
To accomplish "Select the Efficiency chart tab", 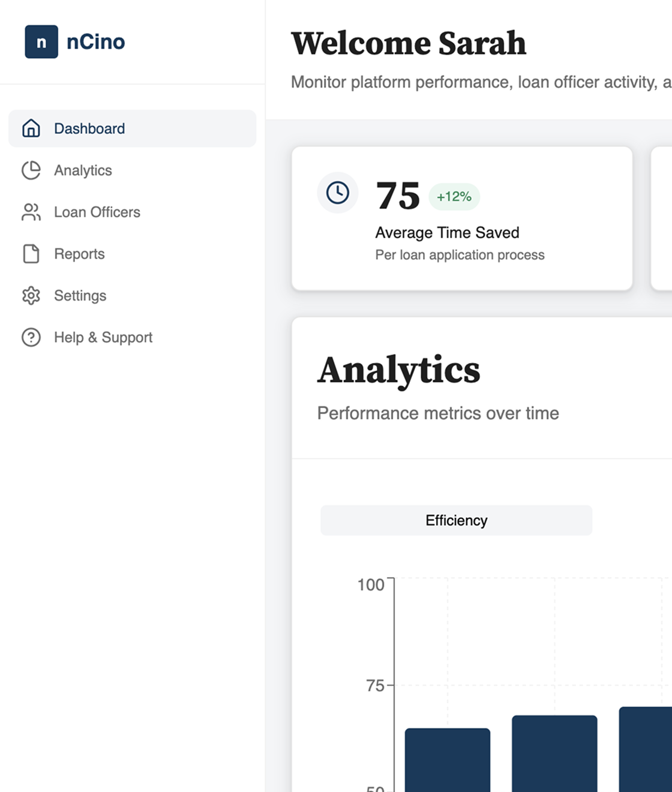I will [456, 520].
